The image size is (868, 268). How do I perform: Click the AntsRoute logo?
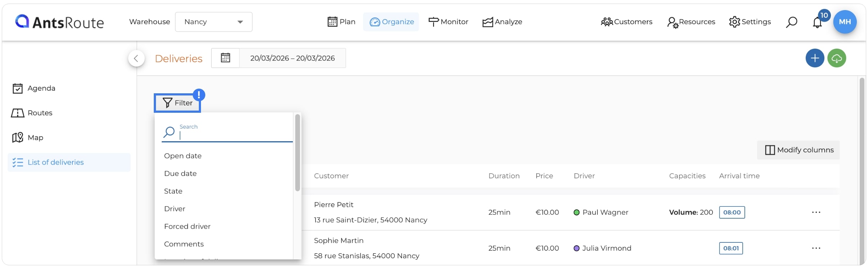tap(59, 22)
